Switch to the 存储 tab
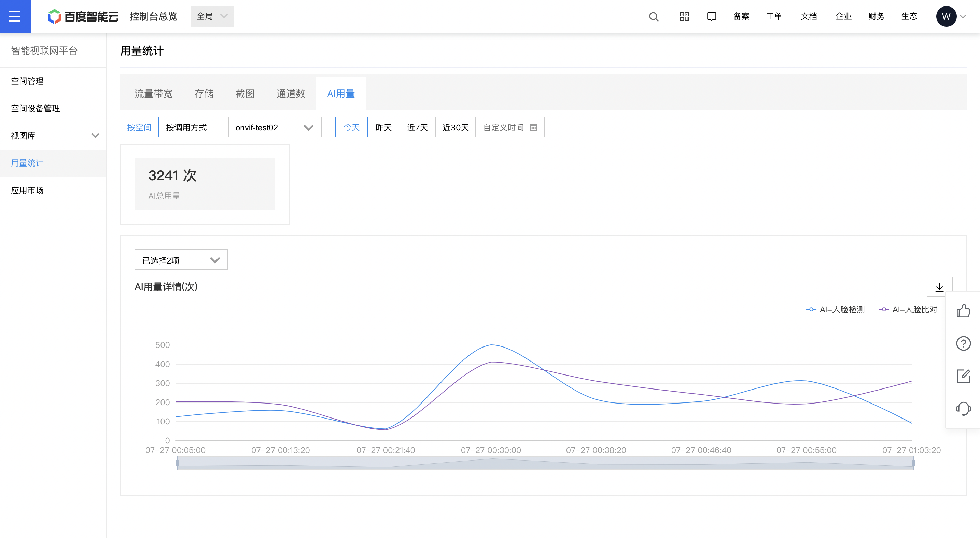Viewport: 980px width, 538px height. (x=204, y=94)
